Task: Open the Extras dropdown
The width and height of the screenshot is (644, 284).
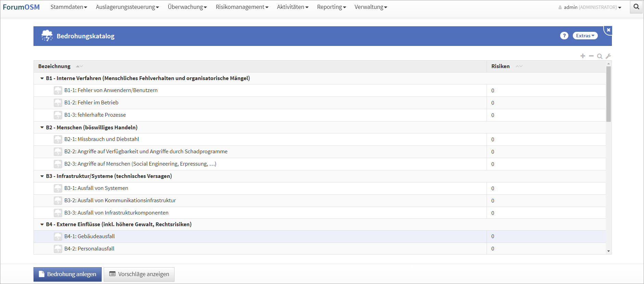Action: click(x=585, y=36)
